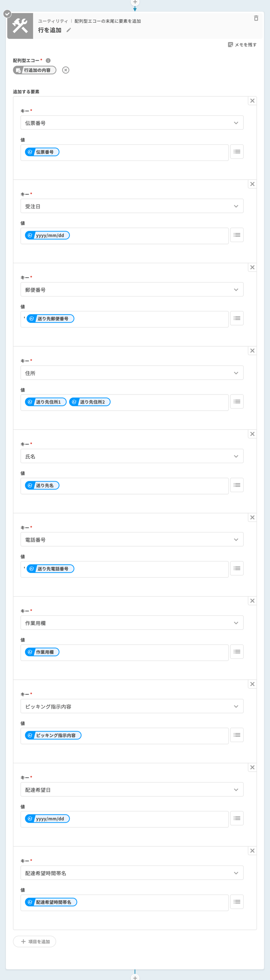Viewport: 270px width, 980px height.
Task: Remove the 受注日 element with its X button
Action: pos(252,184)
